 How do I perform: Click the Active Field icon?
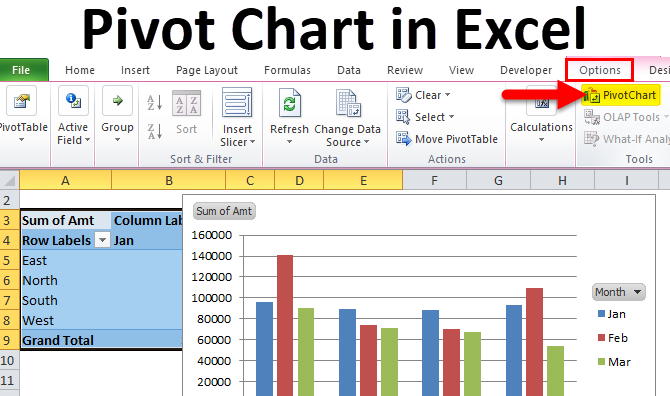[x=73, y=100]
